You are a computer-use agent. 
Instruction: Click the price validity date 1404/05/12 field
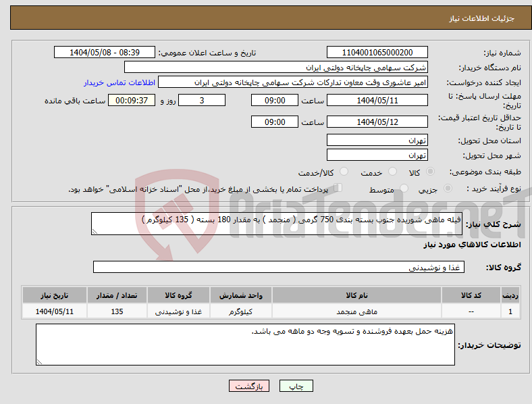[x=377, y=122]
